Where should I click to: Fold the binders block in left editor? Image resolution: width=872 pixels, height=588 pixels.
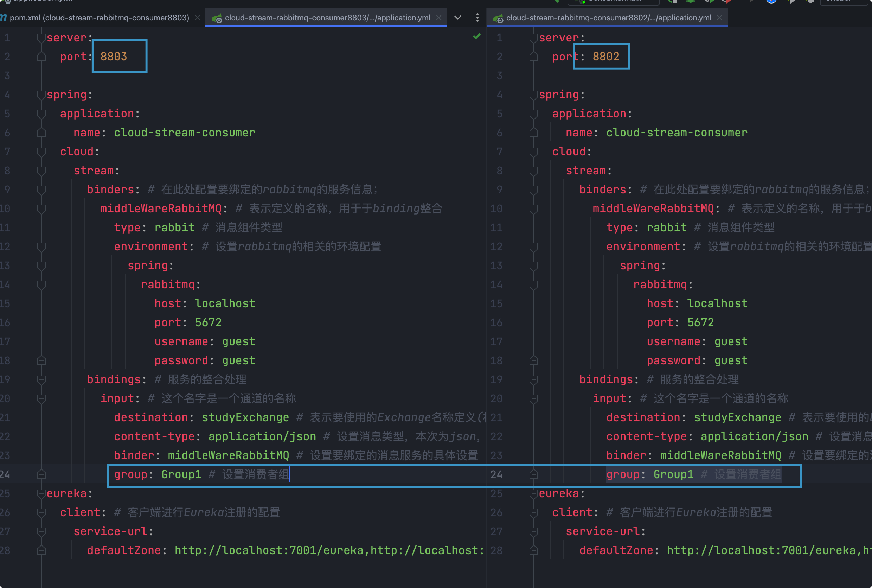pyautogui.click(x=41, y=190)
